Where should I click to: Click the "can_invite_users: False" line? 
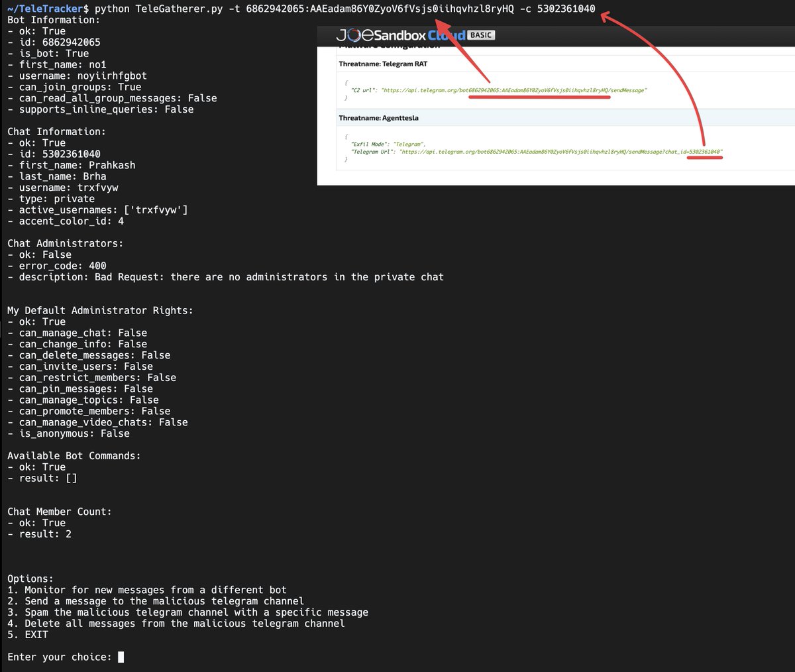pyautogui.click(x=80, y=366)
